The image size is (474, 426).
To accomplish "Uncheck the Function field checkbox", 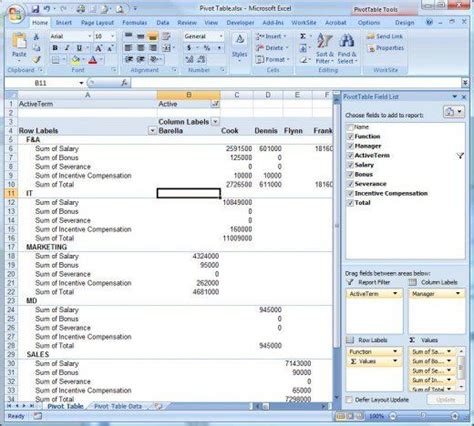I will tap(350, 136).
